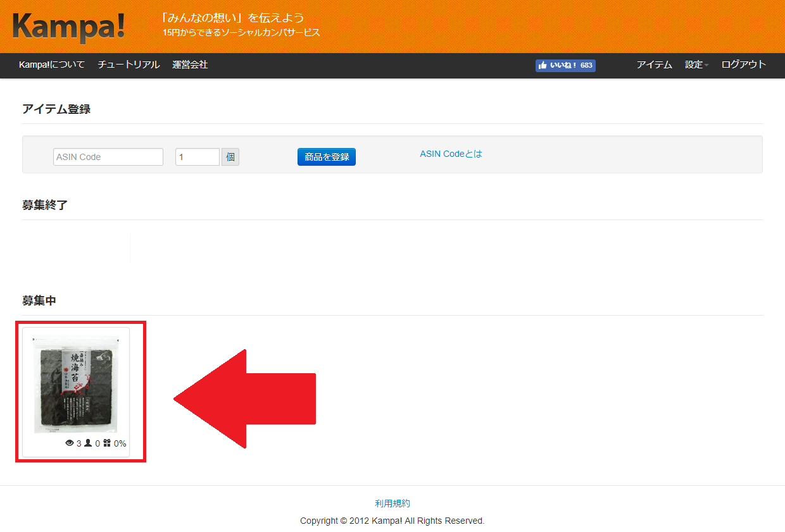Open the 設定 dropdown menu
The height and width of the screenshot is (532, 785).
696,65
